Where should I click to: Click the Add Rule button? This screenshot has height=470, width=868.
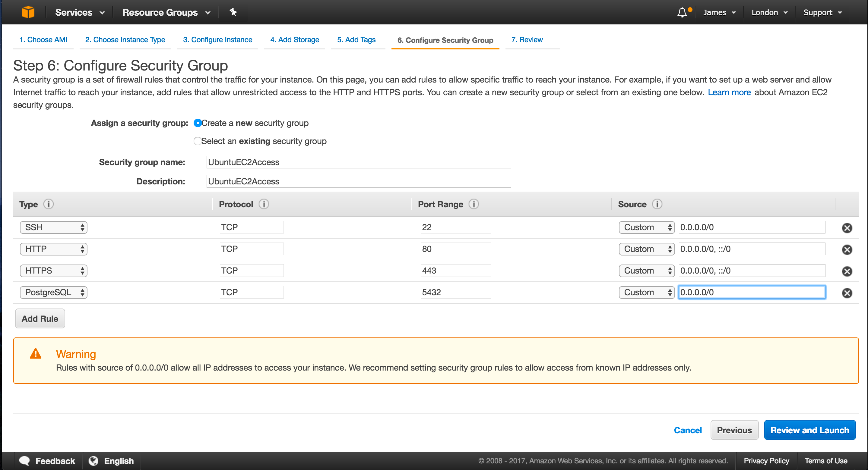(40, 318)
